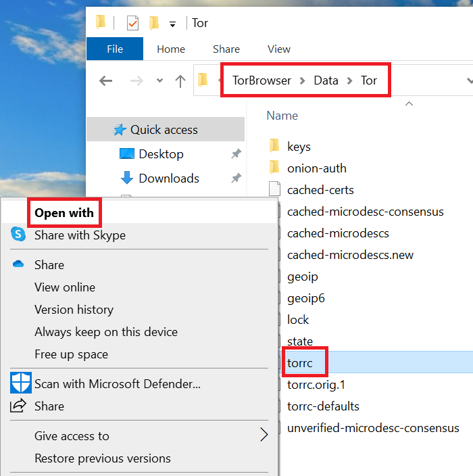Click the folder icon in the address bar

pos(203,80)
